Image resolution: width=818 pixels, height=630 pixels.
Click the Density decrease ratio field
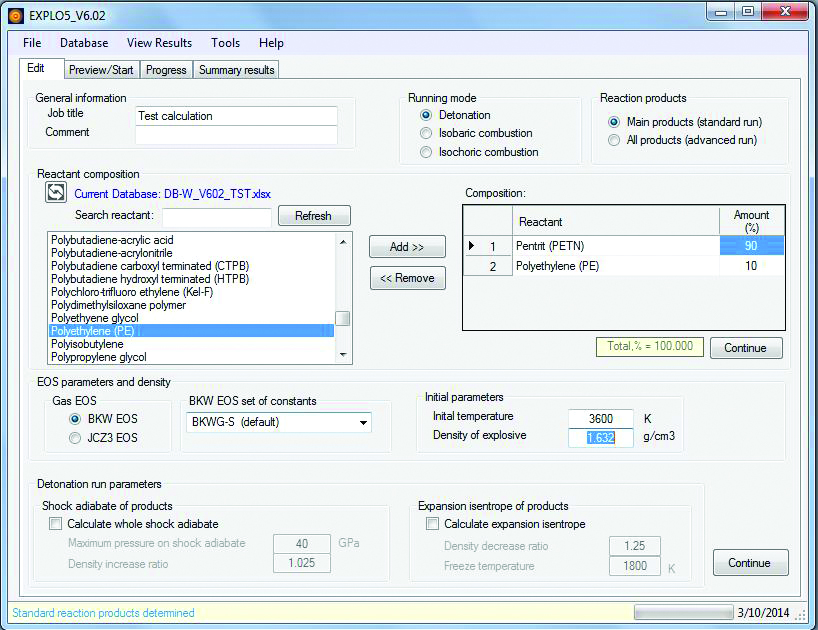point(634,546)
